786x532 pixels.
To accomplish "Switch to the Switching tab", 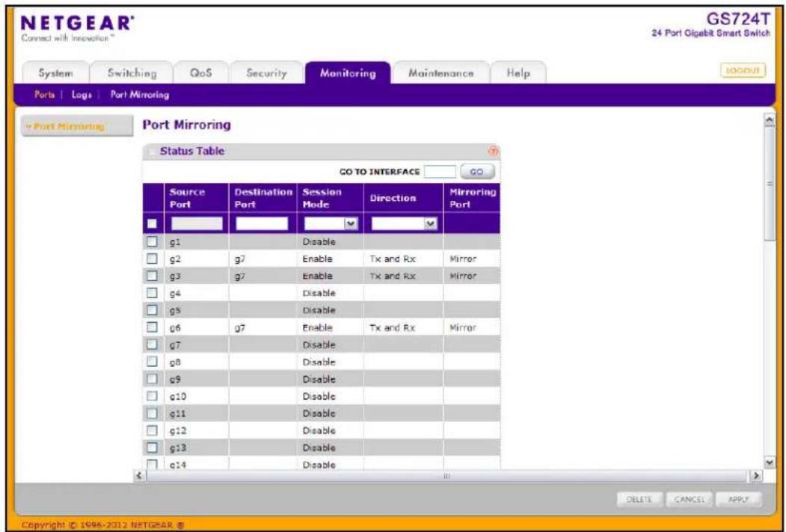I will [132, 73].
